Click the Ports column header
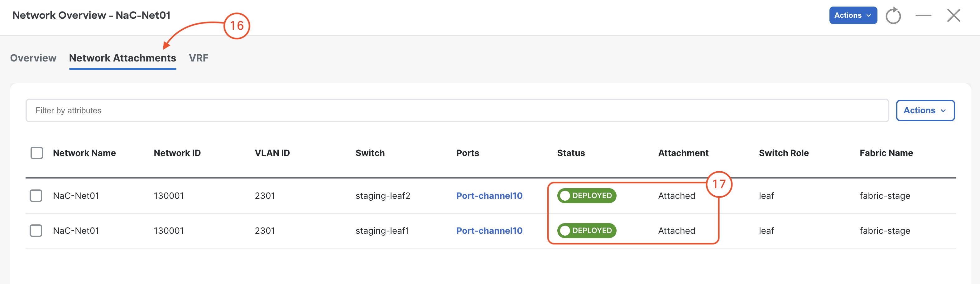The image size is (980, 284). (468, 153)
